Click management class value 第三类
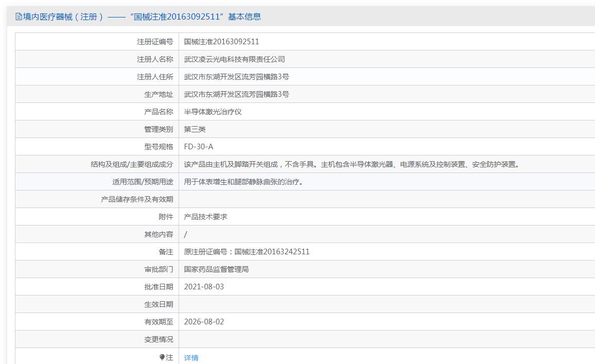Viewport: 595px width, 364px height. pyautogui.click(x=195, y=129)
